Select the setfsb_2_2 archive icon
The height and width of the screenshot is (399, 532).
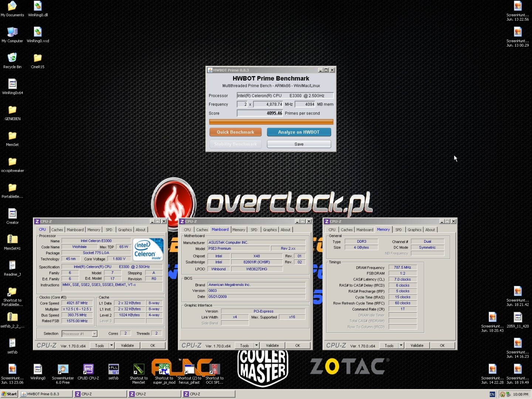pos(12,320)
